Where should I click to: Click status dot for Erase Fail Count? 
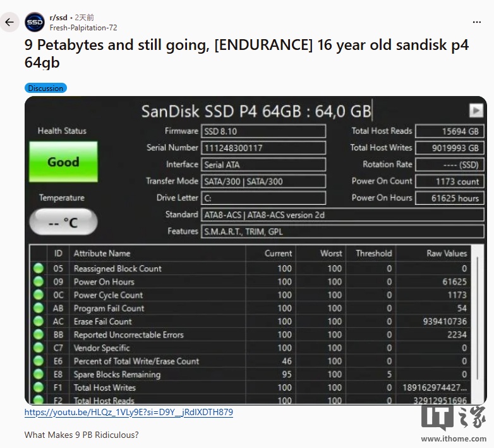pos(39,321)
